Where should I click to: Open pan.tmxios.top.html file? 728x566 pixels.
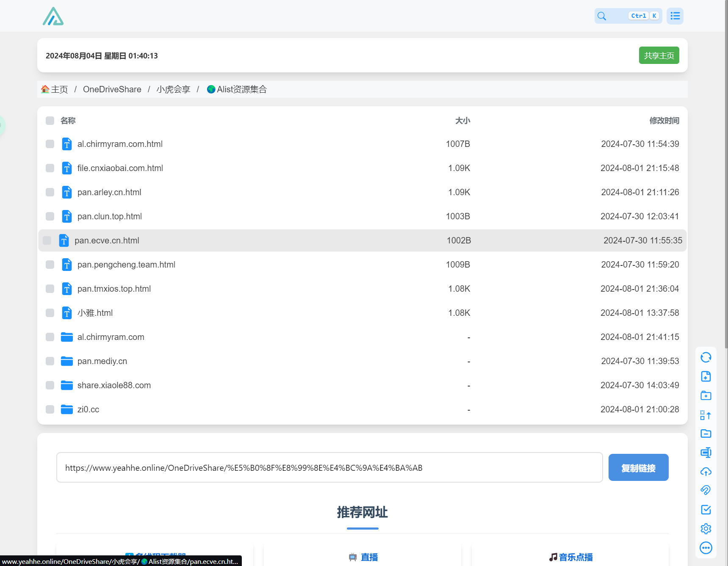114,289
